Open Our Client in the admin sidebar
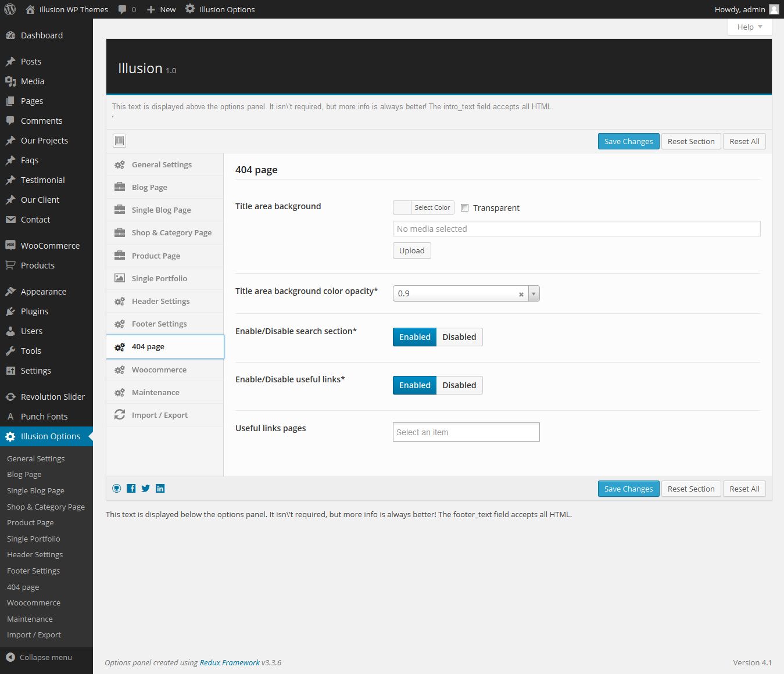 [46, 200]
